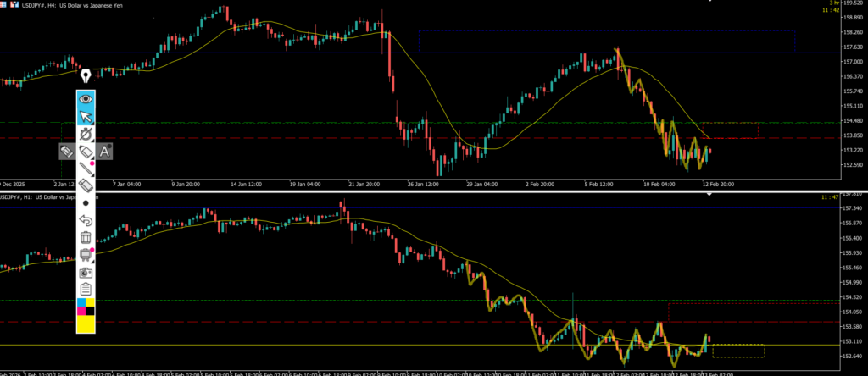Image resolution: width=868 pixels, height=376 pixels.
Task: Pick the highlighter marker in left flyout
Action: pos(66,152)
